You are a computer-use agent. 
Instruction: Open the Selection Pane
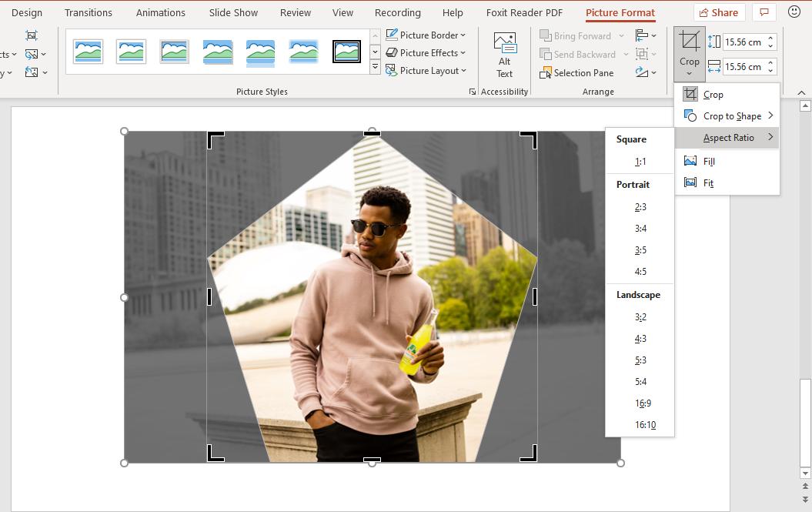(576, 73)
